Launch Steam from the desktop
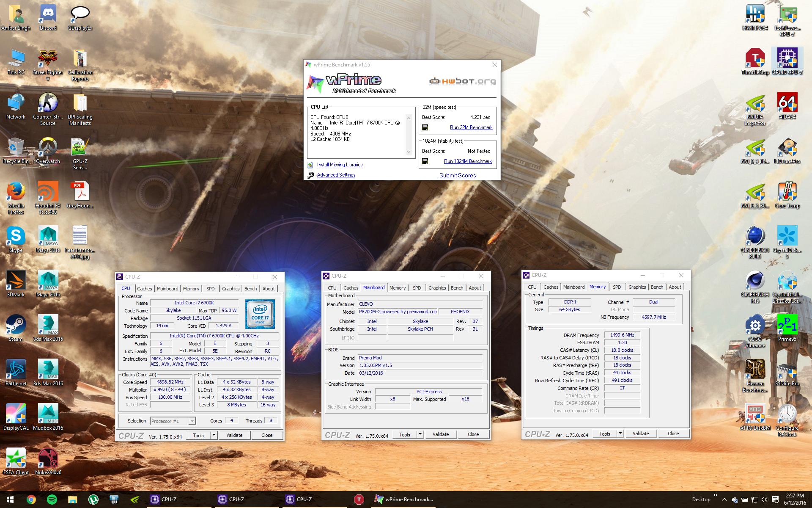Screen dimensions: 812x508 (16, 329)
